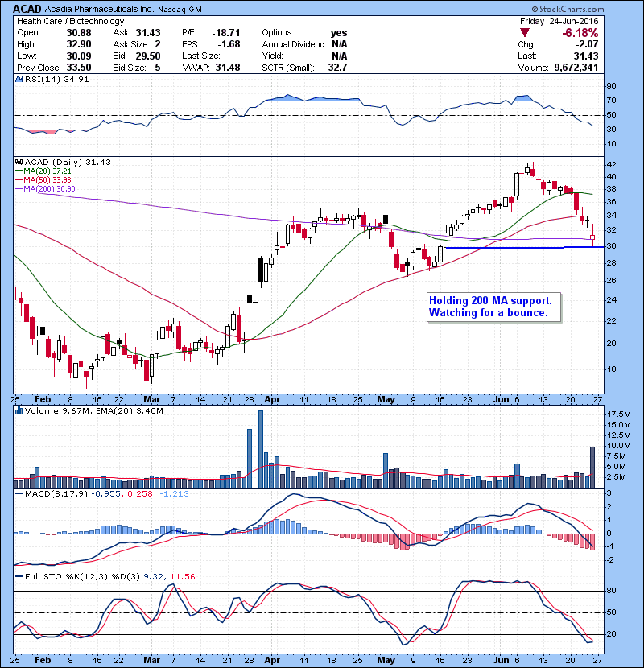Image resolution: width=644 pixels, height=668 pixels.
Task: Click the Volume 9.67M, EMA(20) 3.40M label
Action: point(93,411)
